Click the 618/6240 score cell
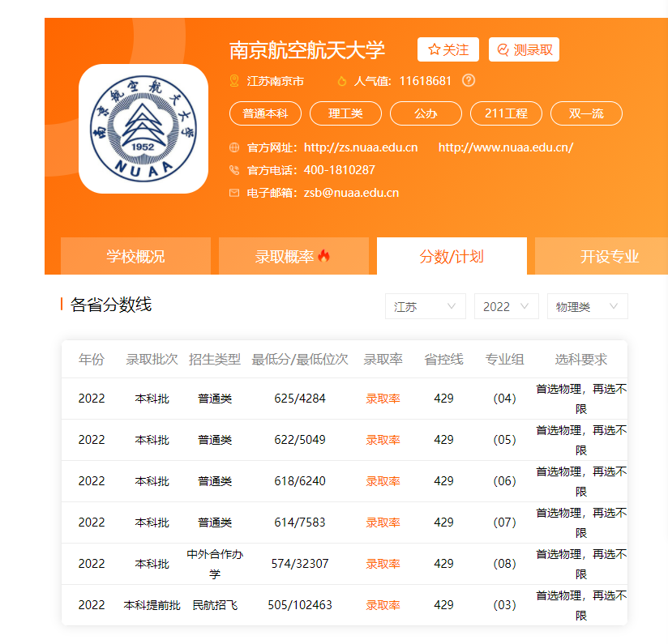This screenshot has height=644, width=668. (299, 481)
